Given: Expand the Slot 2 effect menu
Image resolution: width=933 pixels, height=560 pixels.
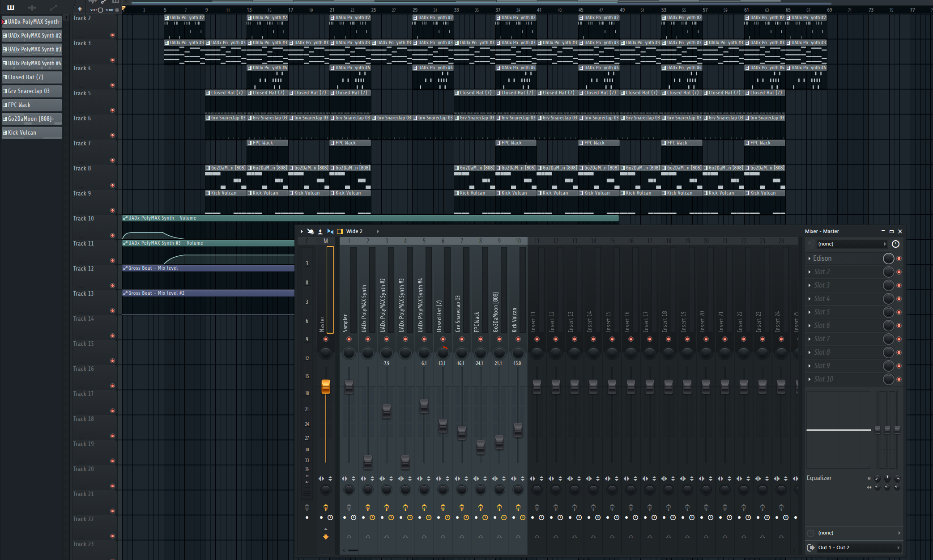Looking at the screenshot, I should (809, 272).
